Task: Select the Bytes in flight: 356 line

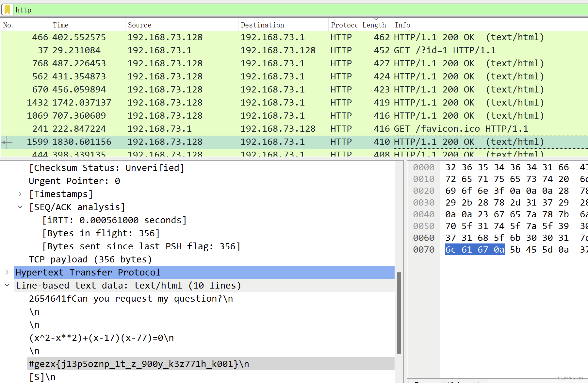Action: point(101,233)
